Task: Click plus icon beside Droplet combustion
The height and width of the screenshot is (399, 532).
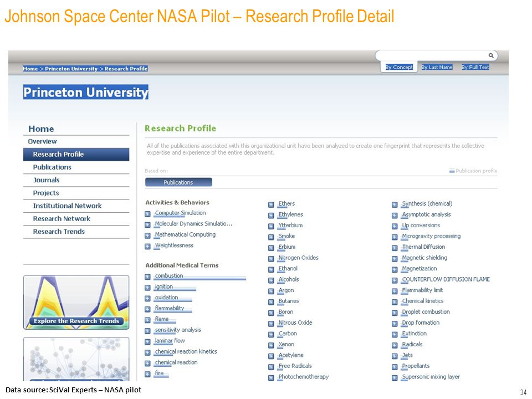Action: click(x=394, y=313)
